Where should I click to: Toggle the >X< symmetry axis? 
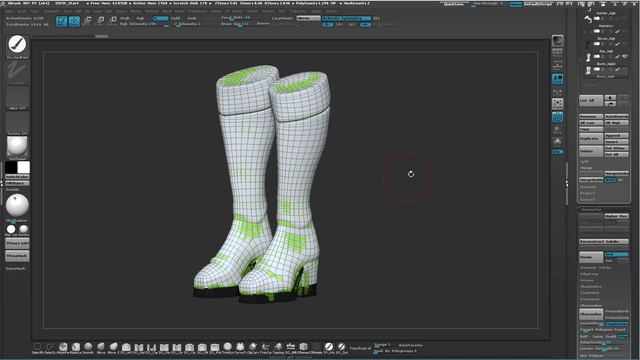pos(327,24)
